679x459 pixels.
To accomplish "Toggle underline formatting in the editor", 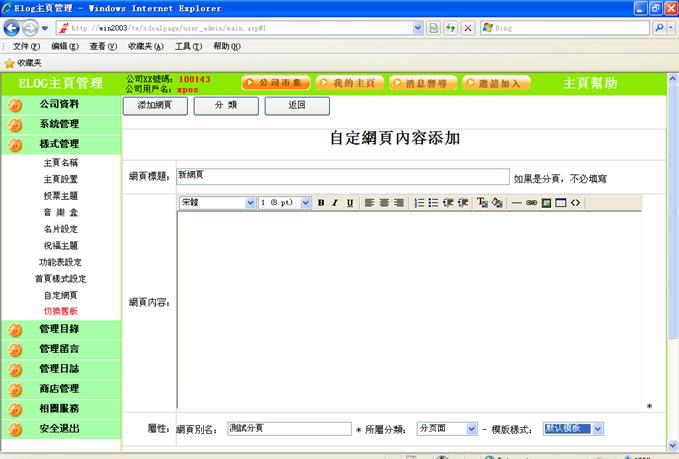I will pyautogui.click(x=350, y=203).
